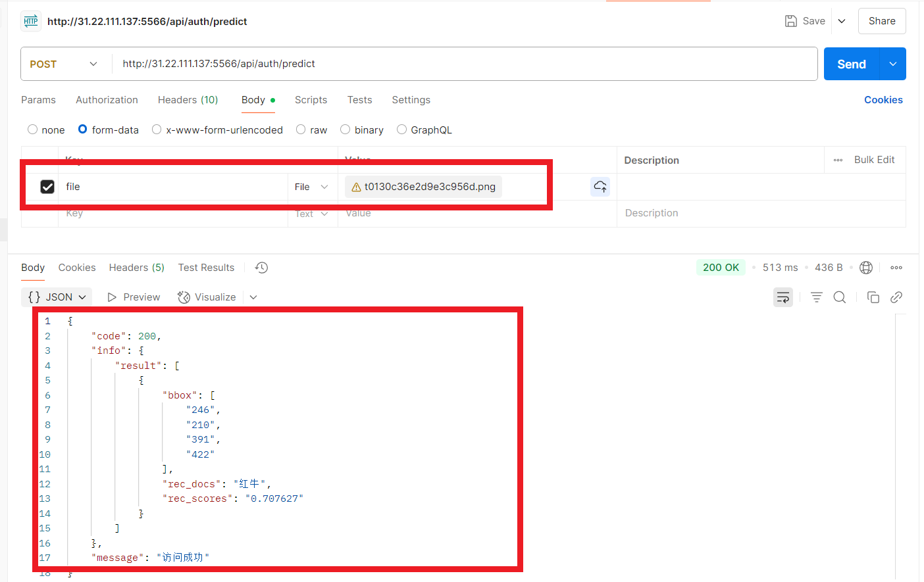Click the response history clock icon
The image size is (924, 582).
pos(261,268)
